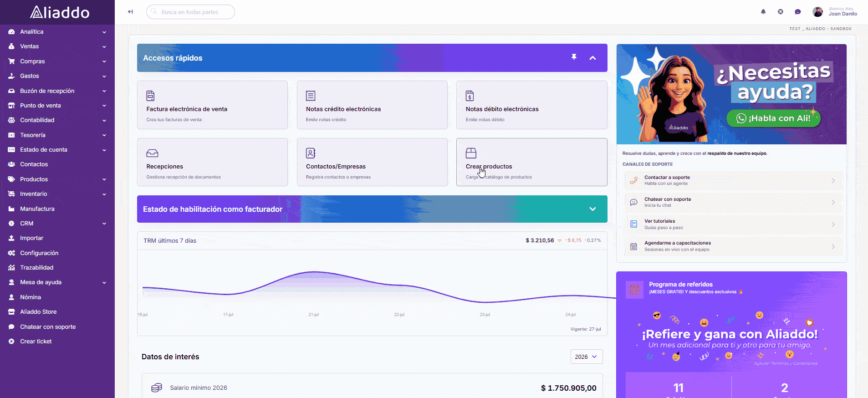Click the Configuración gears icon
Screen dimensions: 868x398
(11, 253)
